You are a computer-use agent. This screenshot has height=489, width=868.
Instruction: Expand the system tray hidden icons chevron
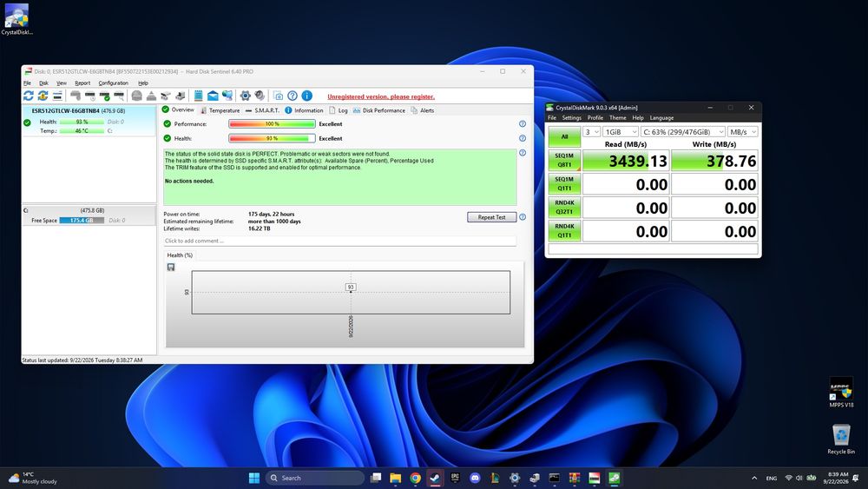tap(754, 478)
